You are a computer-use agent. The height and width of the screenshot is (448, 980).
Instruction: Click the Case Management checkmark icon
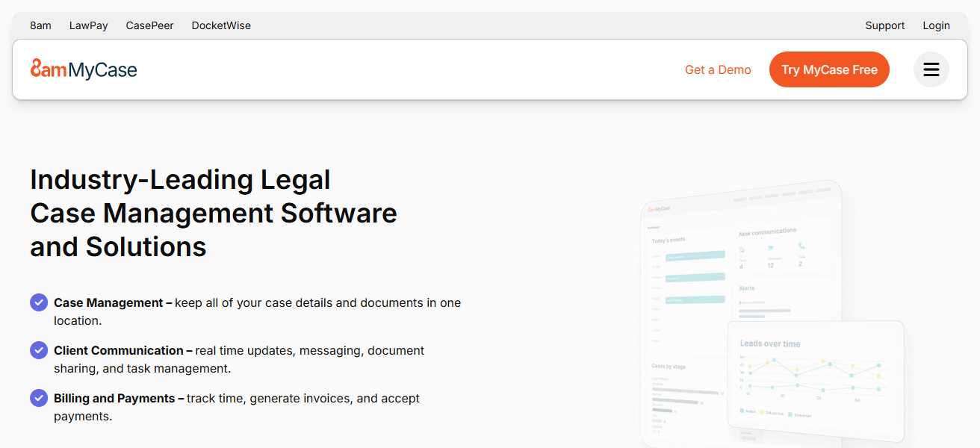pyautogui.click(x=39, y=302)
